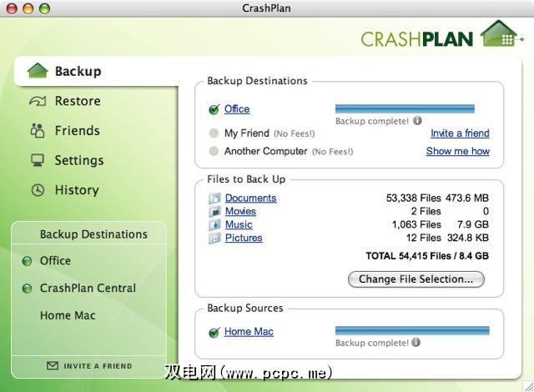This screenshot has height=392, width=534.
Task: Close the CrashPlan window
Action: click(12, 8)
